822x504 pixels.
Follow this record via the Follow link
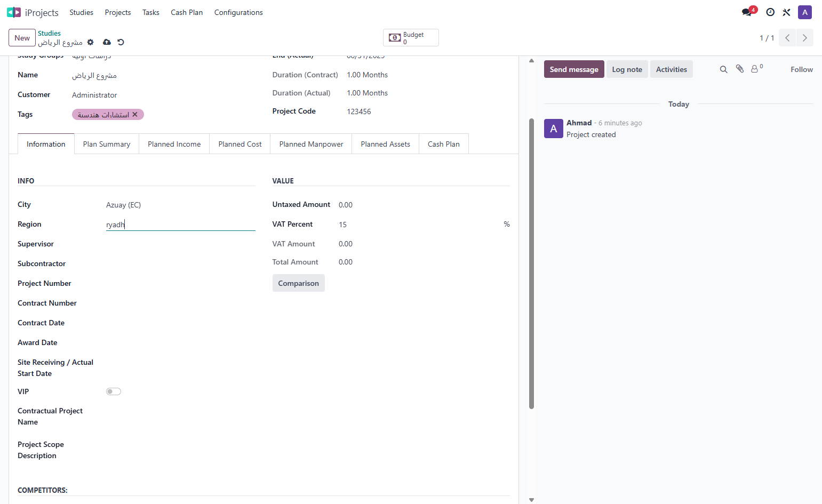(x=802, y=69)
